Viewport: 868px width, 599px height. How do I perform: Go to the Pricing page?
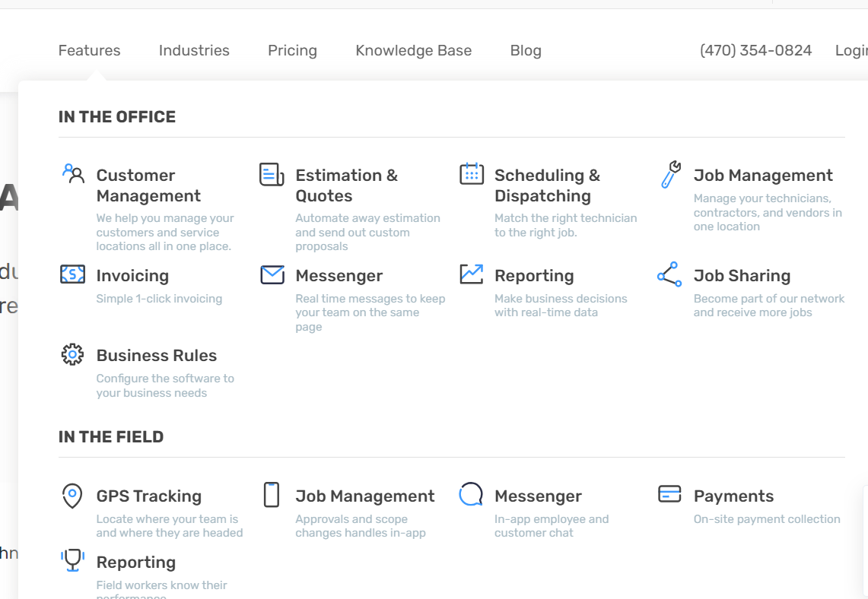292,51
